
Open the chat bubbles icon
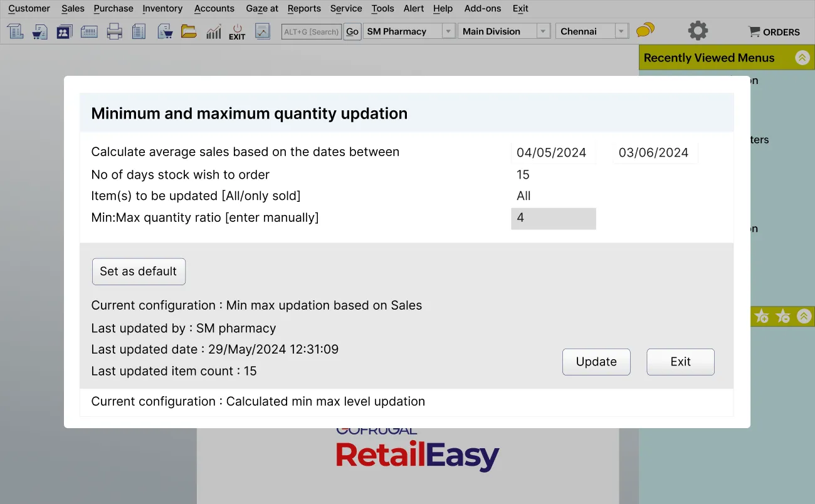(x=645, y=29)
